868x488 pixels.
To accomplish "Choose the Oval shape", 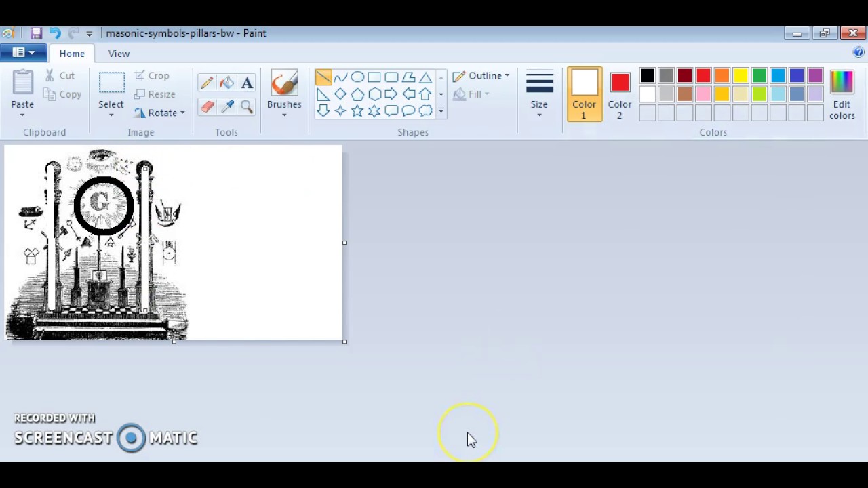I will pos(357,77).
